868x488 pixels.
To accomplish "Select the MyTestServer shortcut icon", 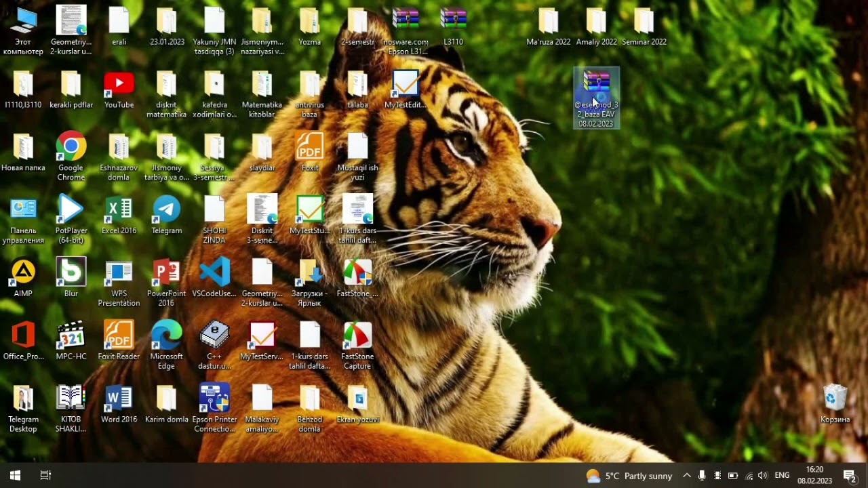I will (262, 342).
